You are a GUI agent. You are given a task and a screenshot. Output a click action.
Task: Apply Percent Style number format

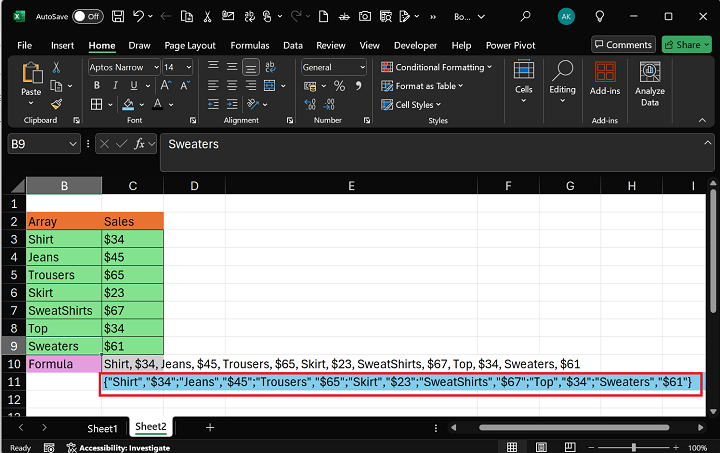(x=338, y=85)
